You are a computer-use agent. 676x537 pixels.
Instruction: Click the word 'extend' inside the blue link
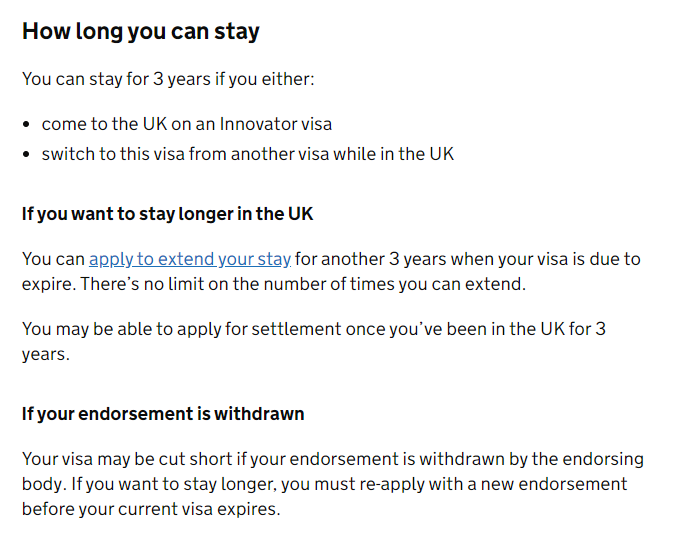[x=186, y=259]
